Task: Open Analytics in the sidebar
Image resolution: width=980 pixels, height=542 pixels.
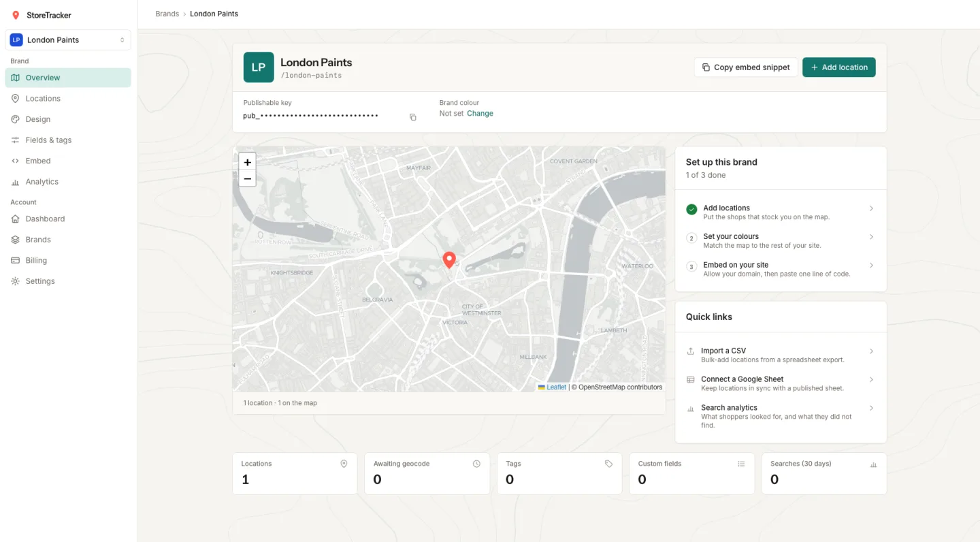Action: 68,182
